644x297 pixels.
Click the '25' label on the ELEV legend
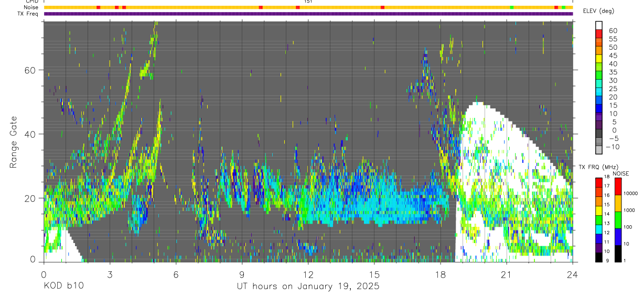point(613,89)
